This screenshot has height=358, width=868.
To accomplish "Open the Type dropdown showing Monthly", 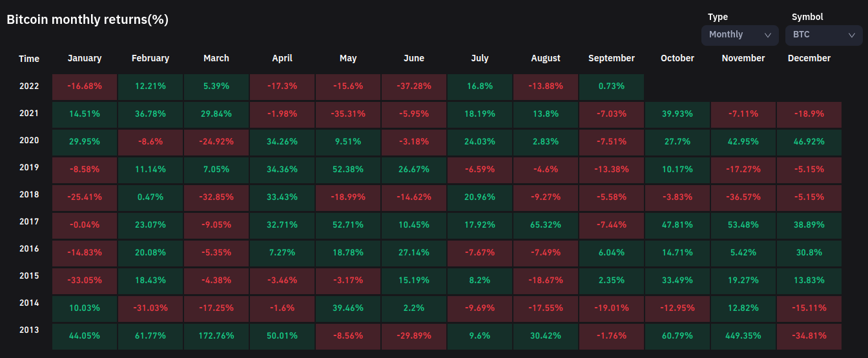I will [739, 35].
